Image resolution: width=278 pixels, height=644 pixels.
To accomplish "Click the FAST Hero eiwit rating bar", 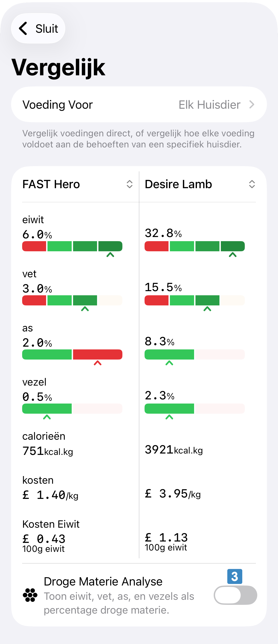I will (72, 246).
